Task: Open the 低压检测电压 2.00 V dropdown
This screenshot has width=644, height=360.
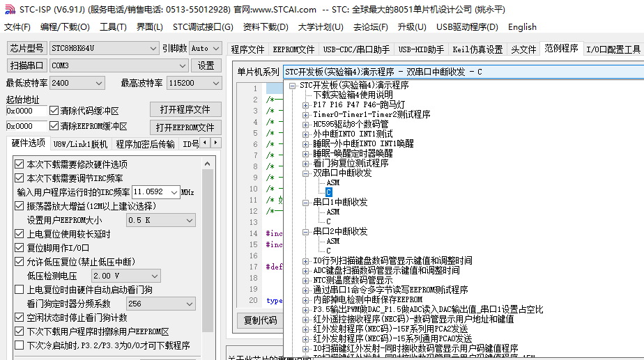Action: pos(125,276)
